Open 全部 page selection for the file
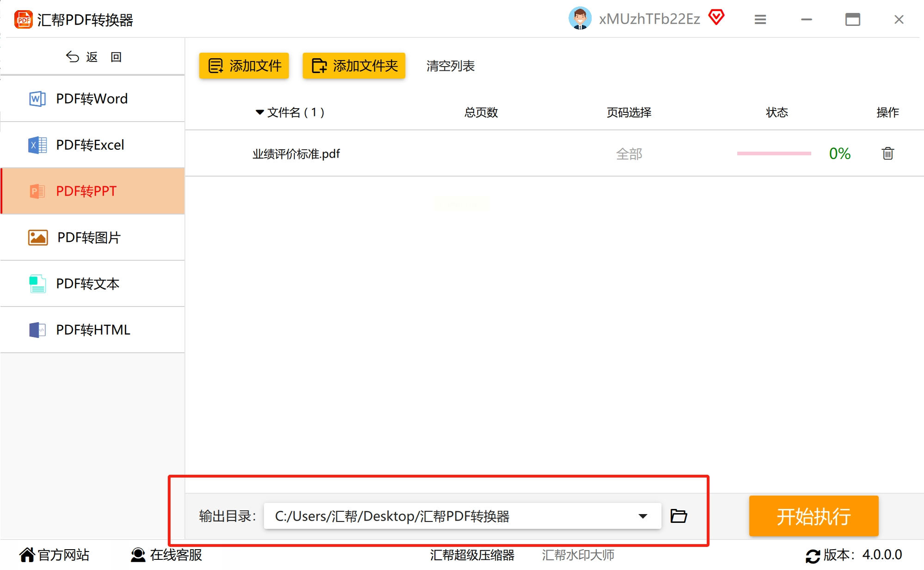Screen dimensions: 924x570 pyautogui.click(x=629, y=154)
